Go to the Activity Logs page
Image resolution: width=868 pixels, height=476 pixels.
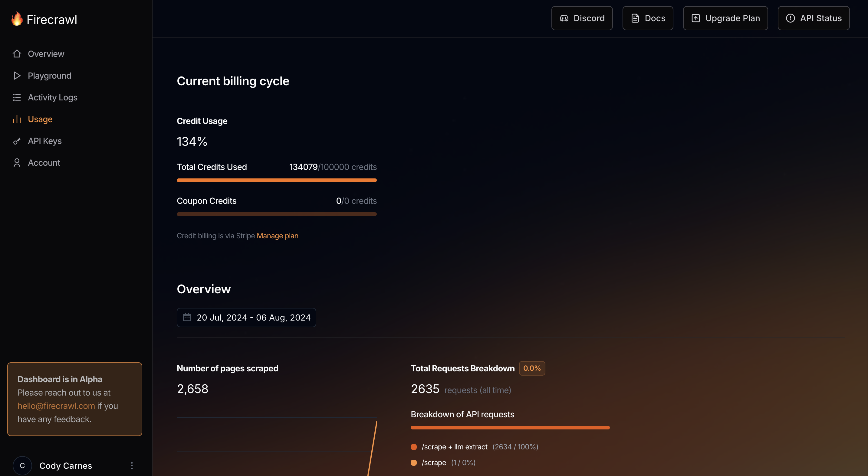pos(53,97)
